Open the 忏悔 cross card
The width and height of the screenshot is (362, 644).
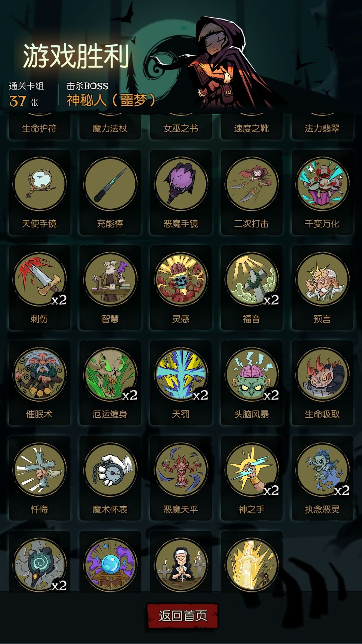coord(40,478)
